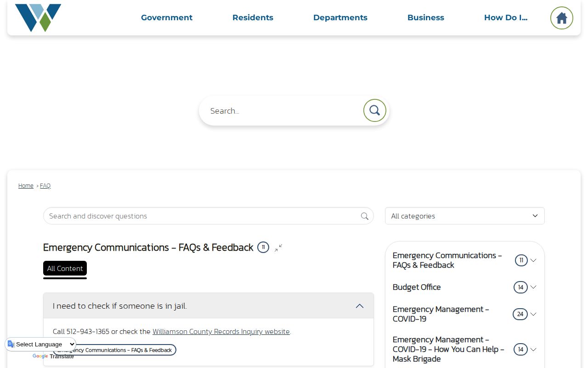Screen dimensions: 588x368
Task: Open the Residents menu
Action: pyautogui.click(x=253, y=17)
